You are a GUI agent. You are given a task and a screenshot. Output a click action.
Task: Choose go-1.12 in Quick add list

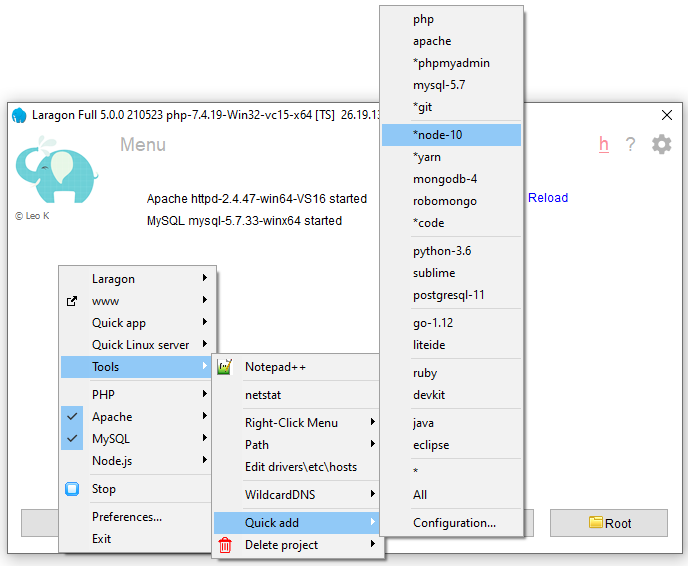[452, 323]
